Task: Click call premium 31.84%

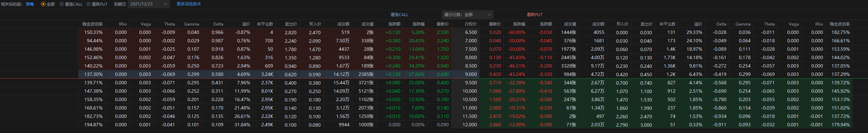Action: click(242, 125)
